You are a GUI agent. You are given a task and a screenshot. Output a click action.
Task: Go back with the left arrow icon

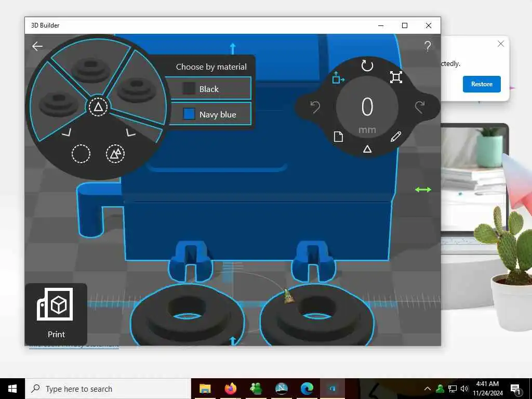[x=37, y=46]
